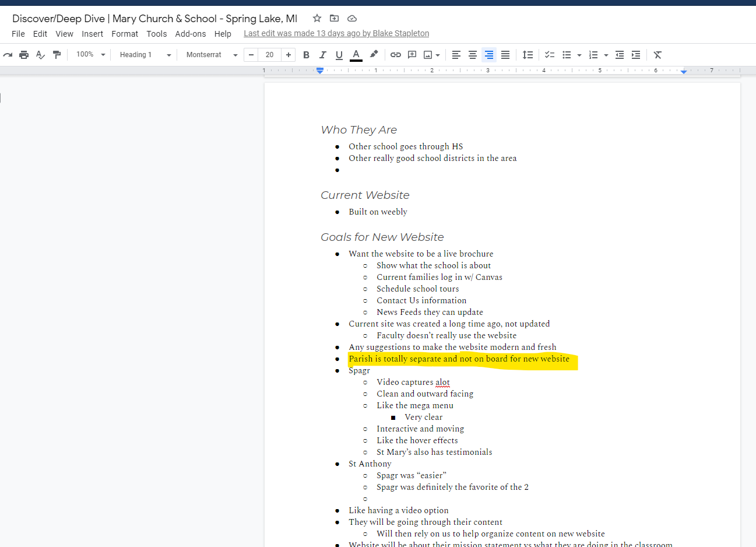Toggle italic formatting

tap(322, 55)
